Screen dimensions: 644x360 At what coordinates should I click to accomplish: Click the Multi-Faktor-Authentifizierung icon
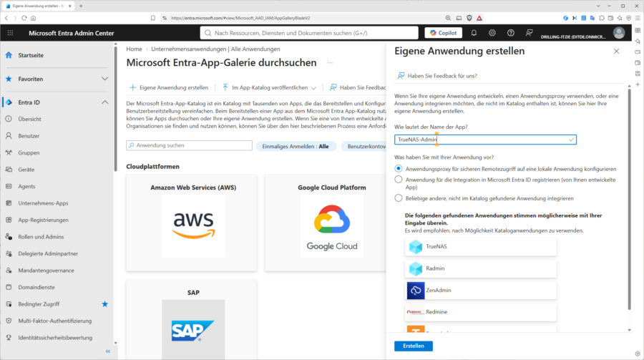click(x=9, y=321)
